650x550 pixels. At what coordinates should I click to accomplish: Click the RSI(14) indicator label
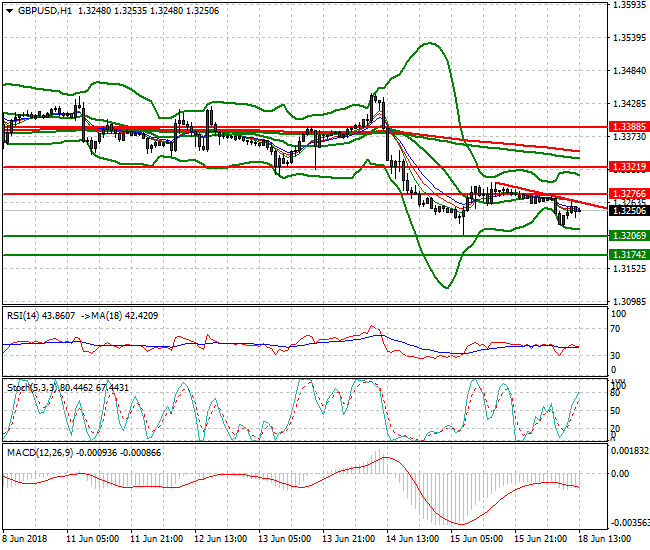[23, 315]
